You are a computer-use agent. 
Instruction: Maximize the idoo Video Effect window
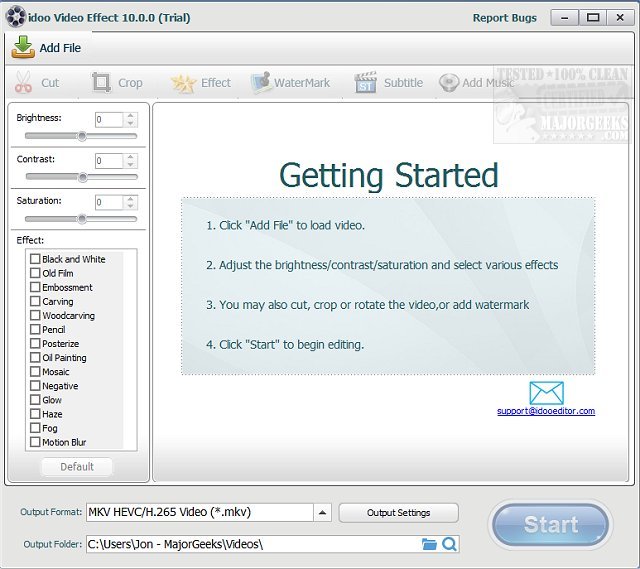point(593,18)
